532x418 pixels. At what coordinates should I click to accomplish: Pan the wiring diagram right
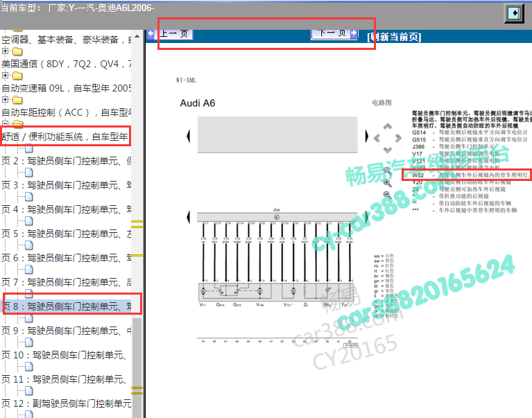(x=398, y=138)
